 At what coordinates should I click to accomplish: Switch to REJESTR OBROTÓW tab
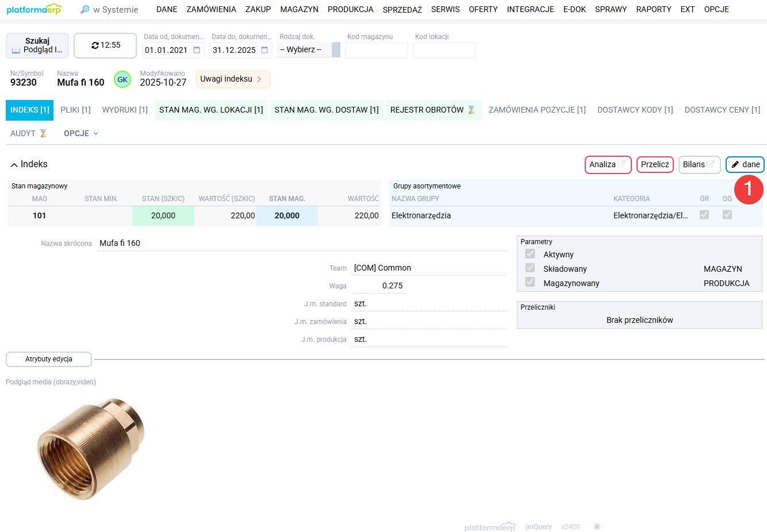pyautogui.click(x=432, y=110)
